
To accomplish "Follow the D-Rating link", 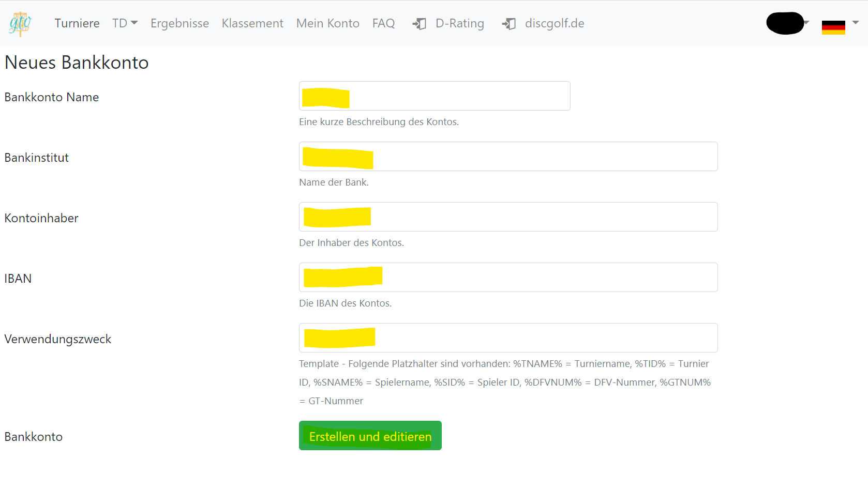I will 459,23.
